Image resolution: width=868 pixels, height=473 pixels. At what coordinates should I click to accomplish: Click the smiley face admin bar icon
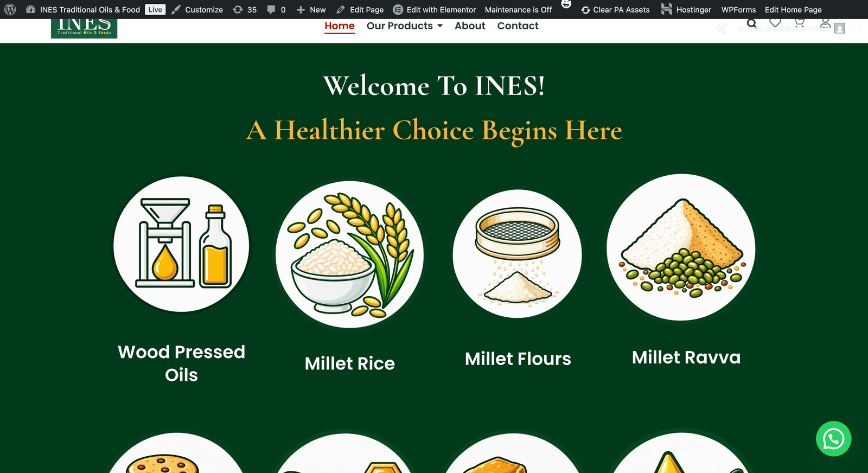(566, 4)
